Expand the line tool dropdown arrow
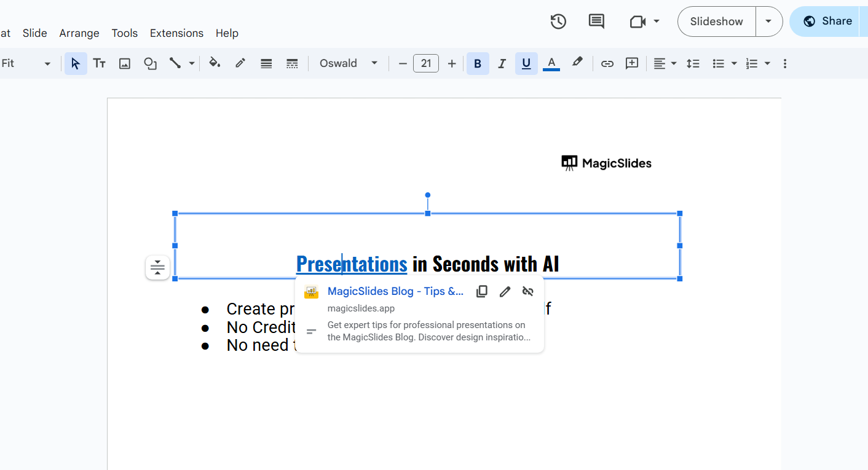Viewport: 868px width, 470px height. click(x=192, y=63)
